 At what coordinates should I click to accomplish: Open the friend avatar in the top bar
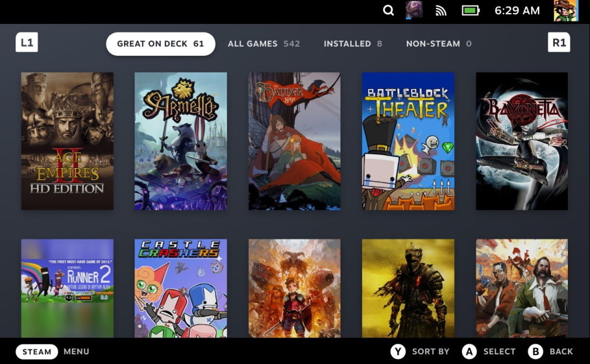pos(414,10)
